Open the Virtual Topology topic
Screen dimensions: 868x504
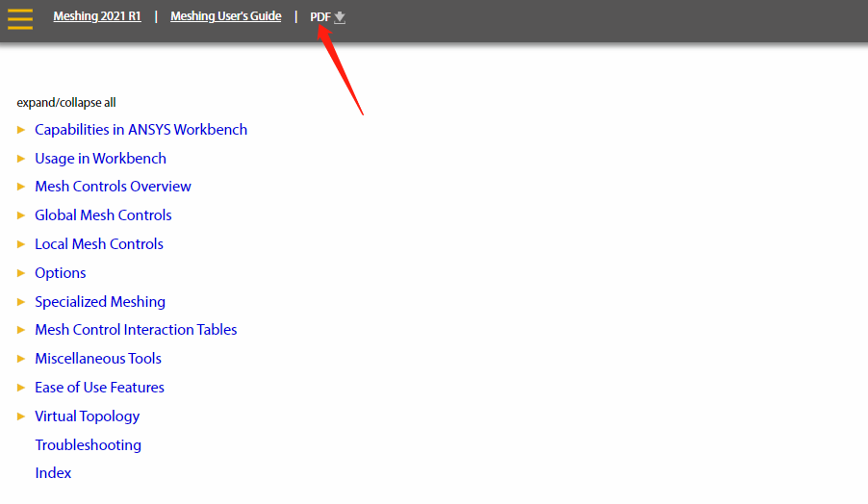[88, 416]
